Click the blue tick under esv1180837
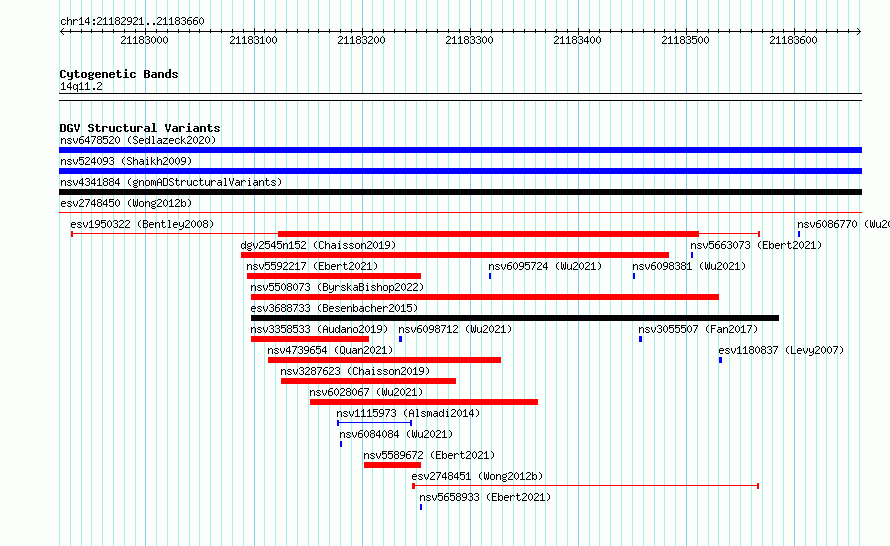 [x=720, y=360]
